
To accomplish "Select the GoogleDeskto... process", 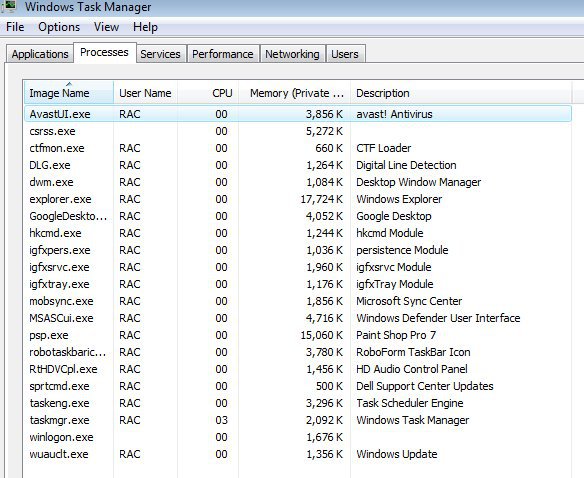I will coord(298,216).
